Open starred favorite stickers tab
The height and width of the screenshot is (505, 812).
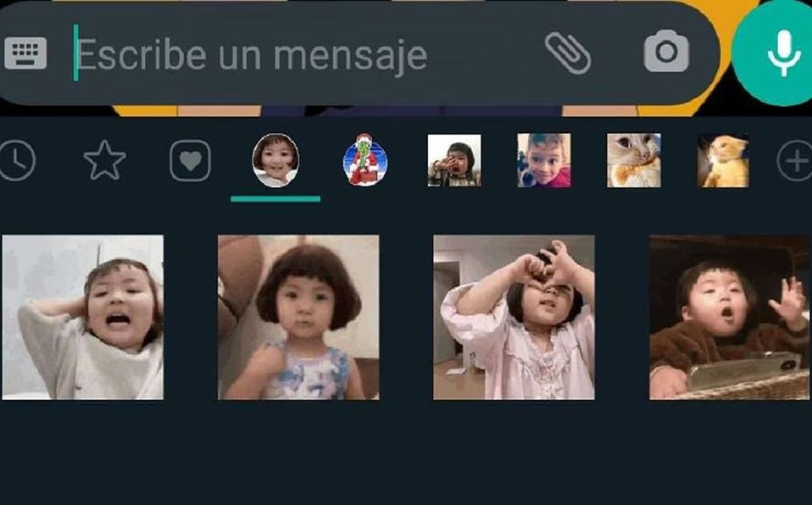tap(104, 160)
